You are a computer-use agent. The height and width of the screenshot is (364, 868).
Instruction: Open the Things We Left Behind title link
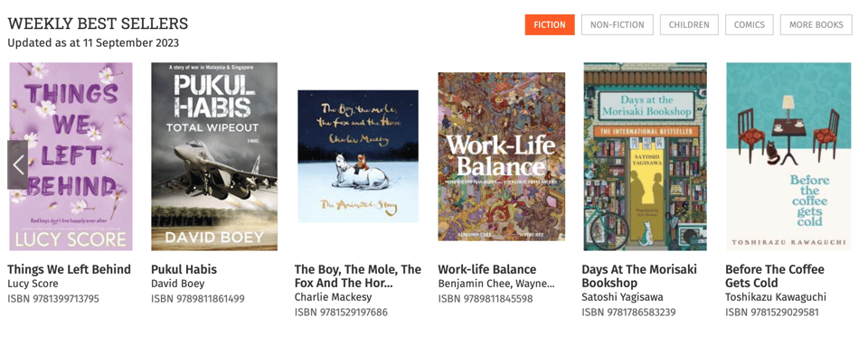coord(70,269)
